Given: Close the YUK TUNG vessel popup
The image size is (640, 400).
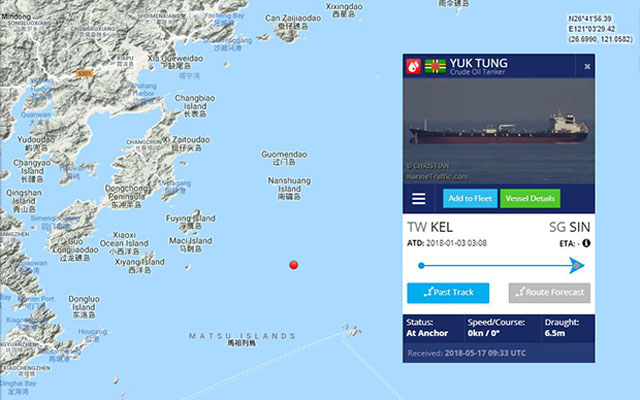Looking at the screenshot, I should (x=587, y=66).
